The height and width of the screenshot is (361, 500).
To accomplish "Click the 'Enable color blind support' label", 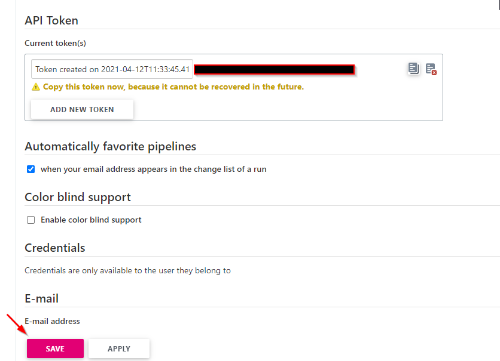I will coord(91,220).
